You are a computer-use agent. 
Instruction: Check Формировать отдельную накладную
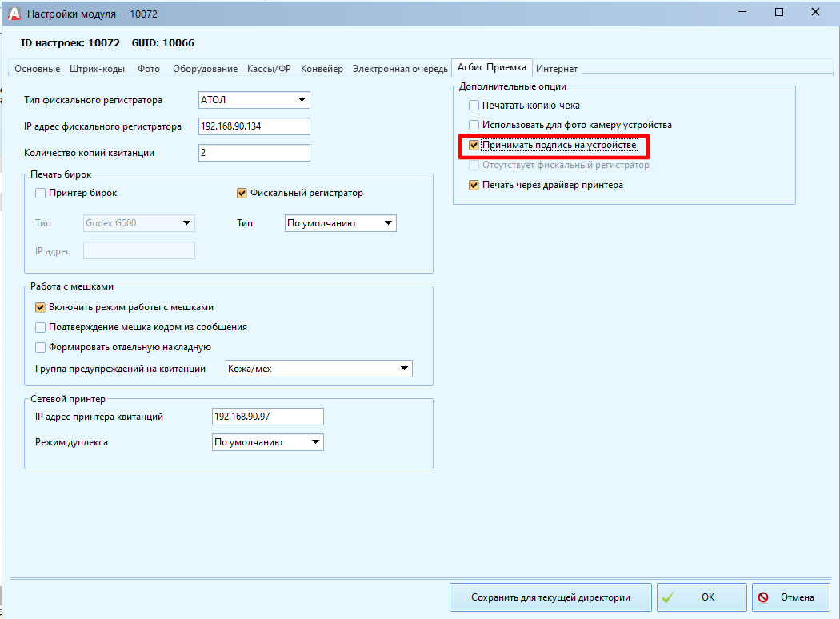[x=40, y=348]
